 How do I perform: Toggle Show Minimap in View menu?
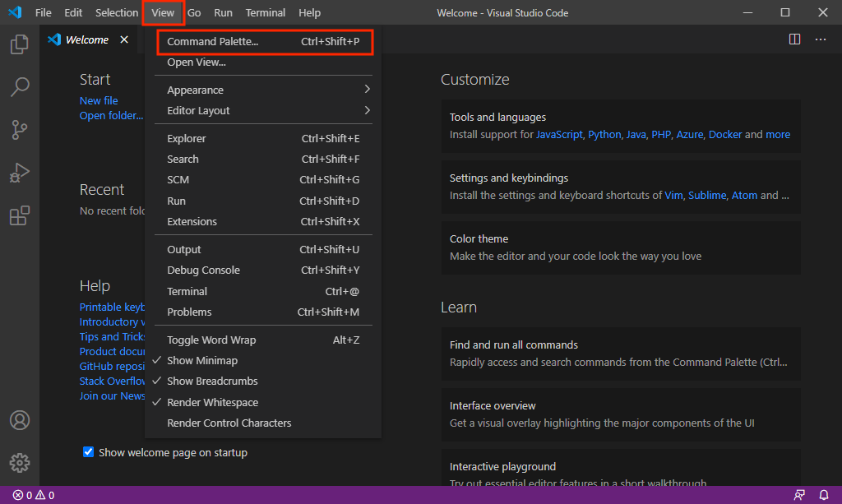pos(263,361)
